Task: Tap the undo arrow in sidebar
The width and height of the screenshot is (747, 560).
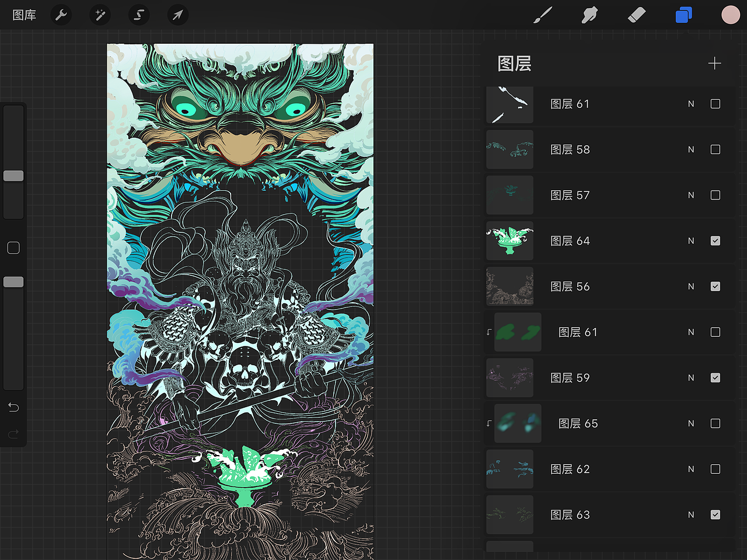Action: [13, 407]
